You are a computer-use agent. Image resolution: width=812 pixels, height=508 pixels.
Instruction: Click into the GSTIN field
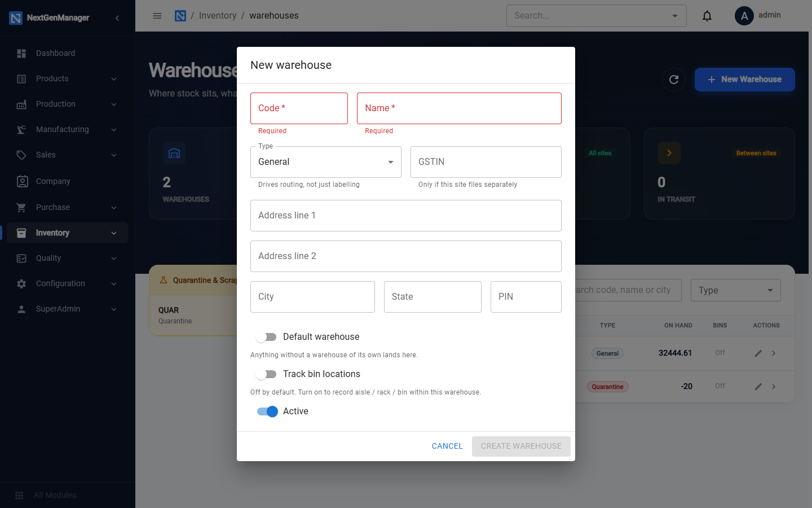point(486,162)
